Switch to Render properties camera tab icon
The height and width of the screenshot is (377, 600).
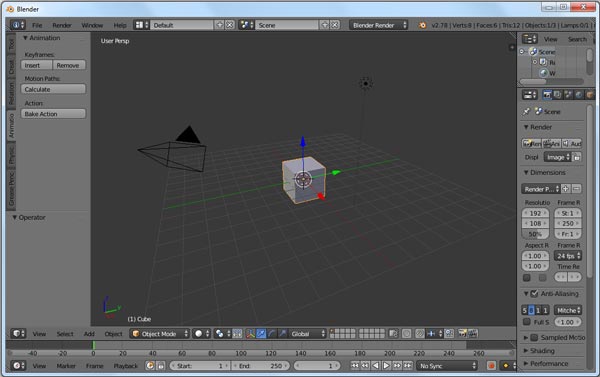[x=547, y=95]
